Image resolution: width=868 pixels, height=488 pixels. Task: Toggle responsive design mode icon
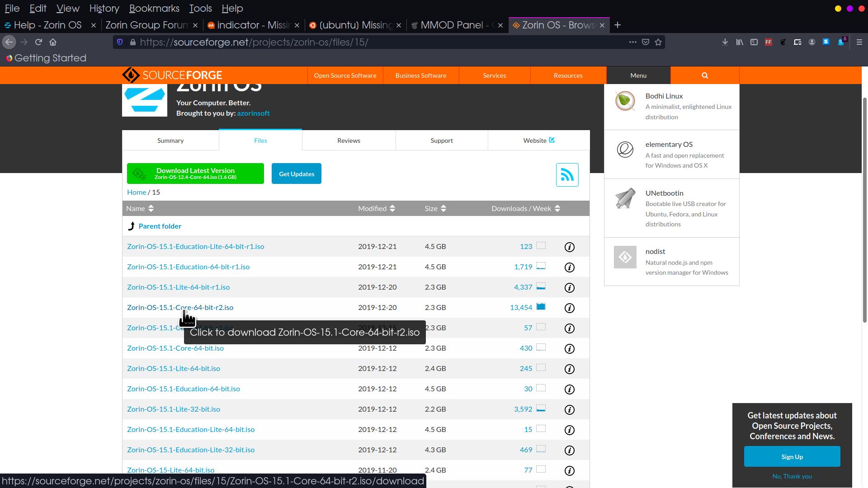(797, 42)
